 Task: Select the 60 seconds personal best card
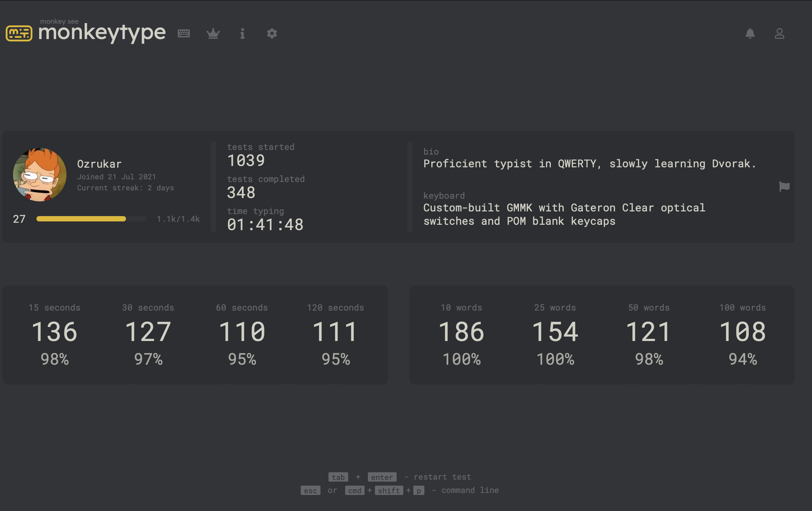[242, 334]
